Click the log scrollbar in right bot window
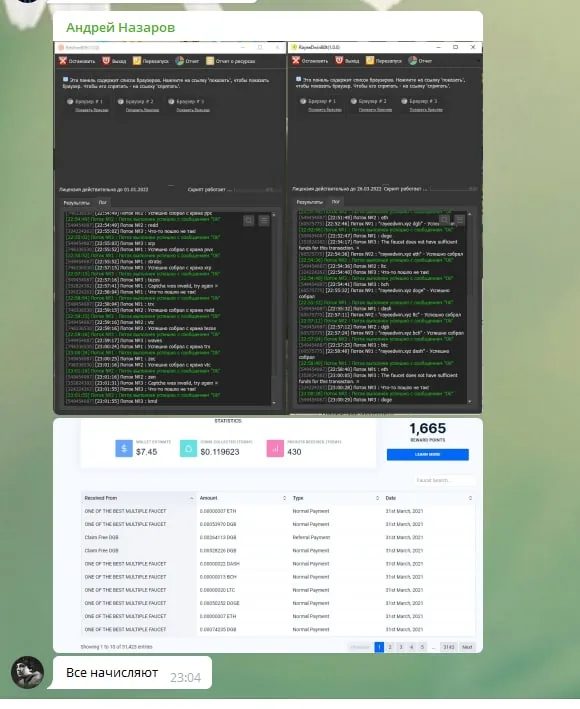This screenshot has width=580, height=709. [x=470, y=307]
